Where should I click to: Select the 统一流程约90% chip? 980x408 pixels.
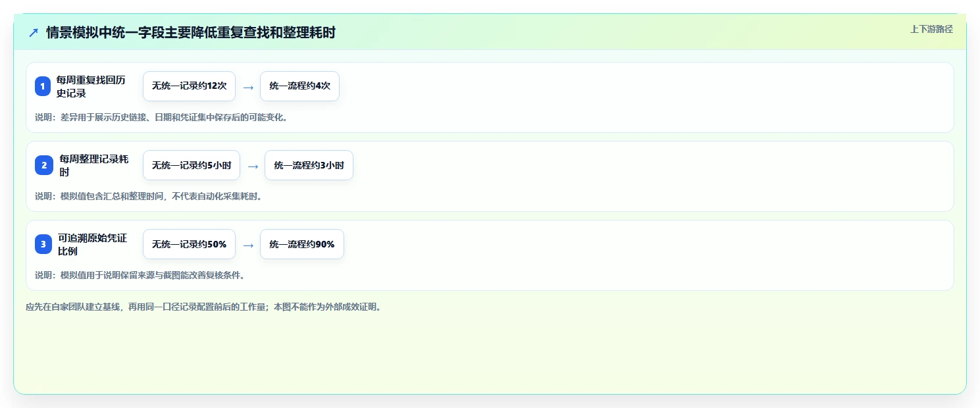point(301,244)
